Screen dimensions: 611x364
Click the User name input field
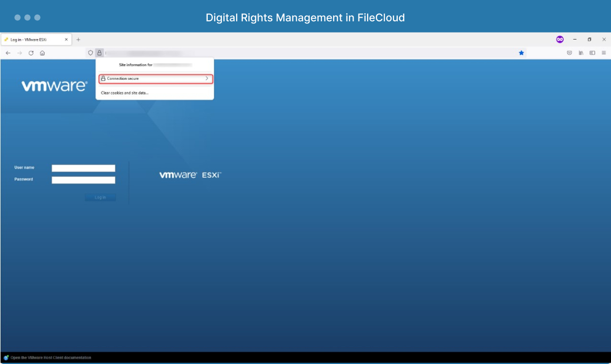click(83, 168)
